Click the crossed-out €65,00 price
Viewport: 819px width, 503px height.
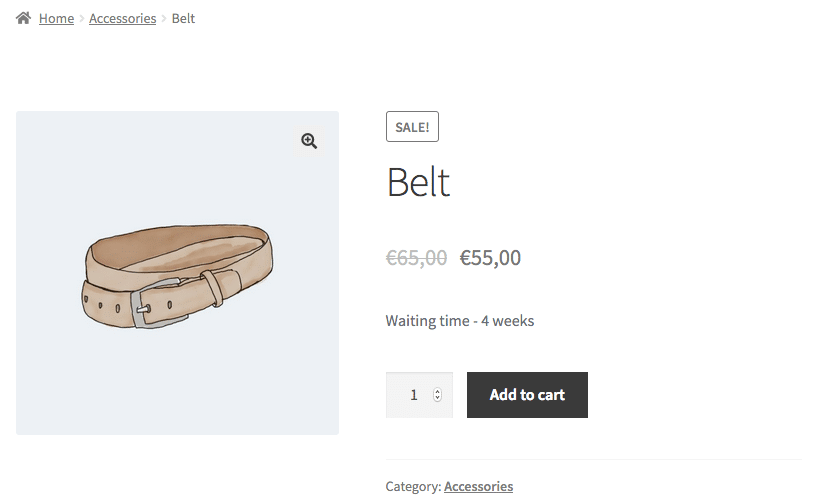tap(416, 258)
